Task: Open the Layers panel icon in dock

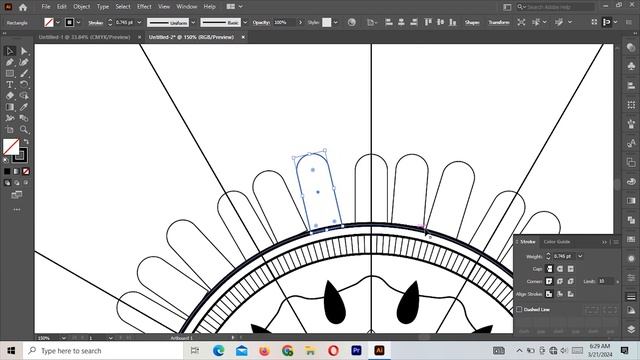Action: coord(631,329)
